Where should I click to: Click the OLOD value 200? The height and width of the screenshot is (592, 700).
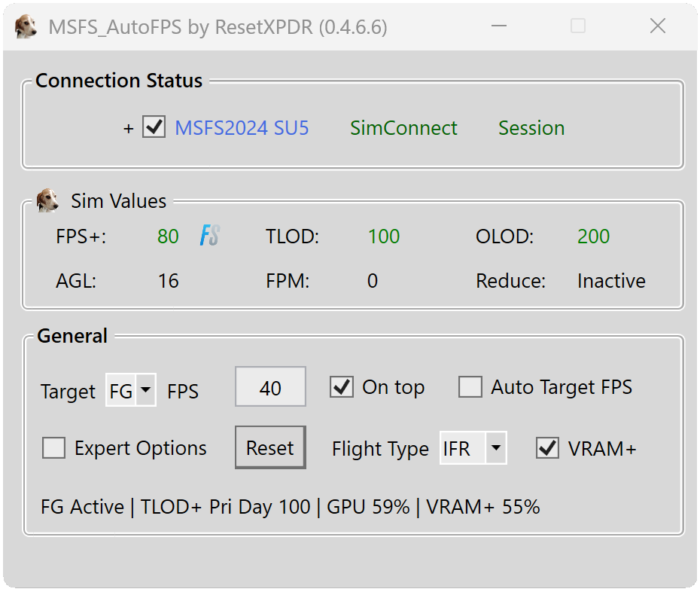point(593,236)
